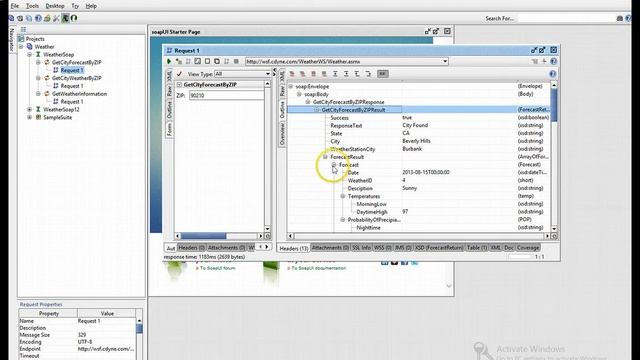
Task: Collapse the soap:Envelope node
Action: [x=291, y=87]
